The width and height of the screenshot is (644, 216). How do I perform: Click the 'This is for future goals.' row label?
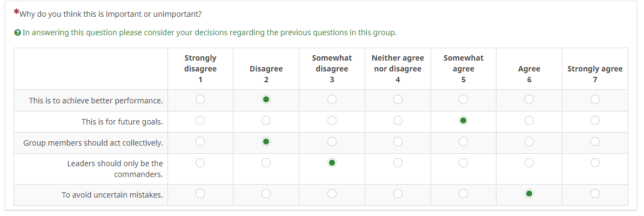(x=122, y=122)
